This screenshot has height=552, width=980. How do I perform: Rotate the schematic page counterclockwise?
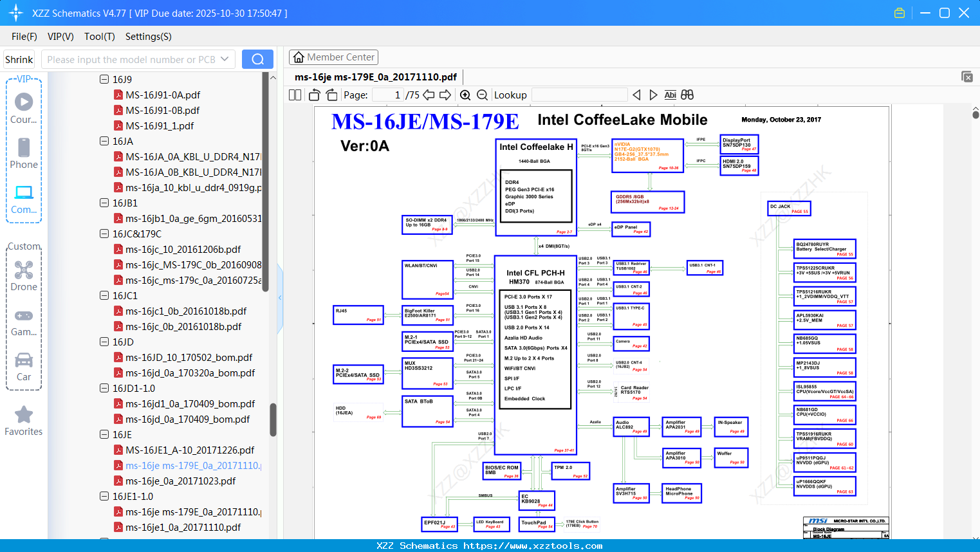coord(314,95)
